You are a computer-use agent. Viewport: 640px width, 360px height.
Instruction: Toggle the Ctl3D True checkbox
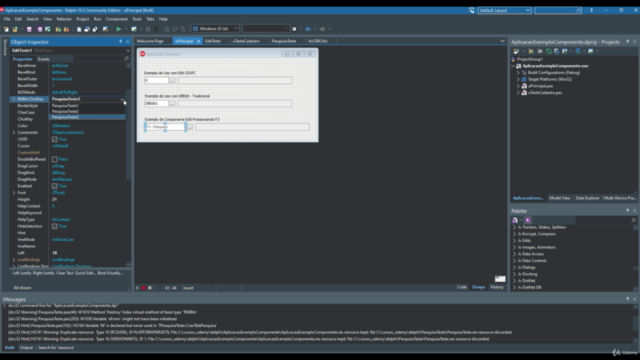(x=55, y=139)
